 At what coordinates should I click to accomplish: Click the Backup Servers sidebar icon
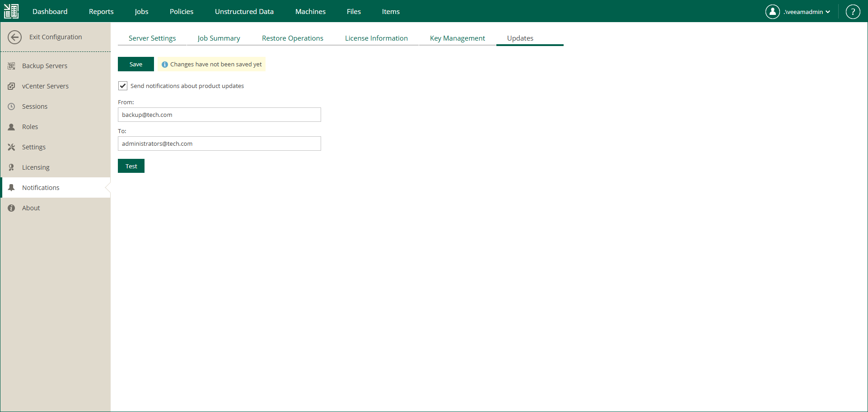point(11,66)
